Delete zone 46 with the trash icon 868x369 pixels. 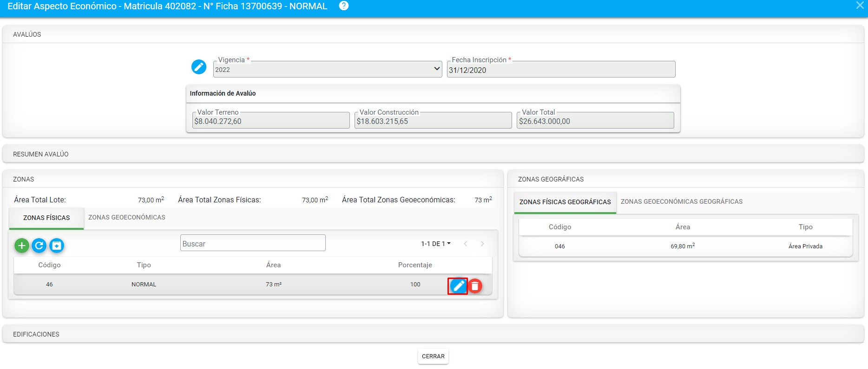[x=475, y=286]
